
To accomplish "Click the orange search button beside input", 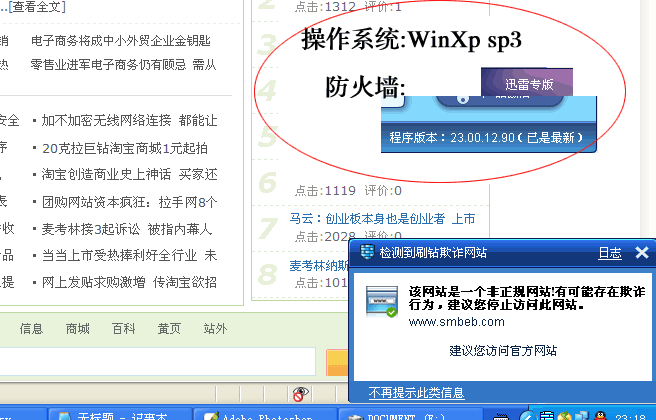I will 337,363.
